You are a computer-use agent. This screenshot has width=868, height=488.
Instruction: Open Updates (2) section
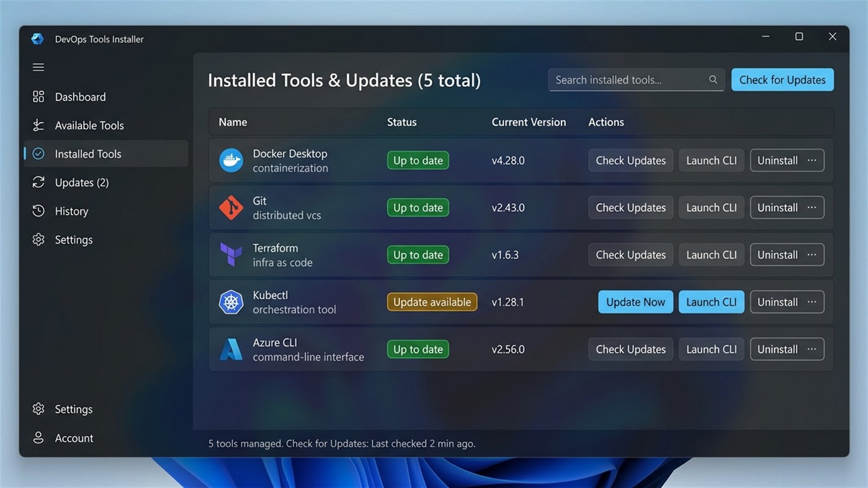pos(105,182)
